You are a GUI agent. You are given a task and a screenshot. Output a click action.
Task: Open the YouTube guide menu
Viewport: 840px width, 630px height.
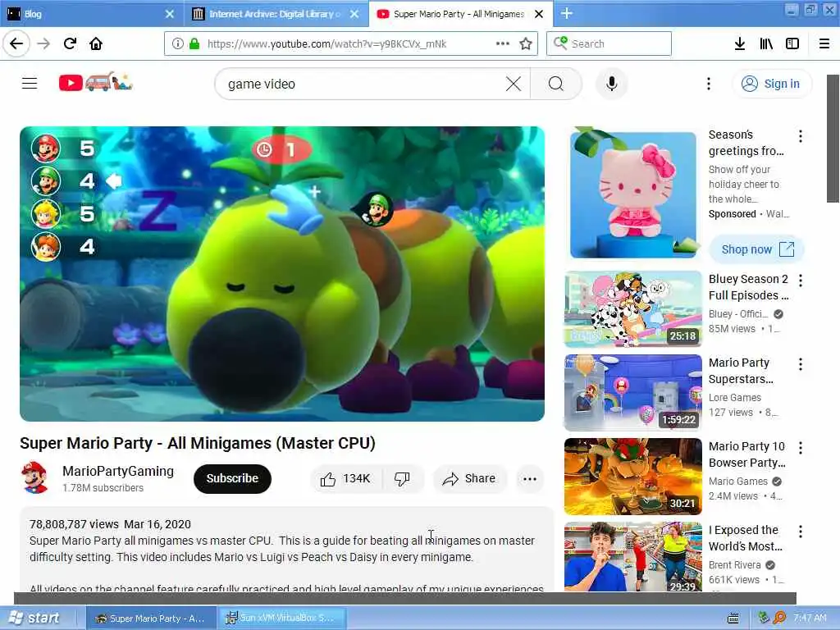[x=30, y=84]
